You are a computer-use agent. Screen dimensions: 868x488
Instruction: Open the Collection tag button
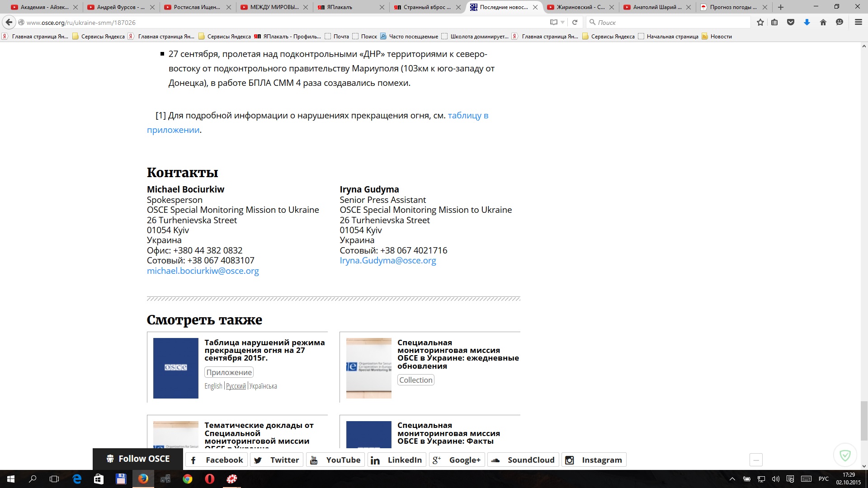[416, 380]
